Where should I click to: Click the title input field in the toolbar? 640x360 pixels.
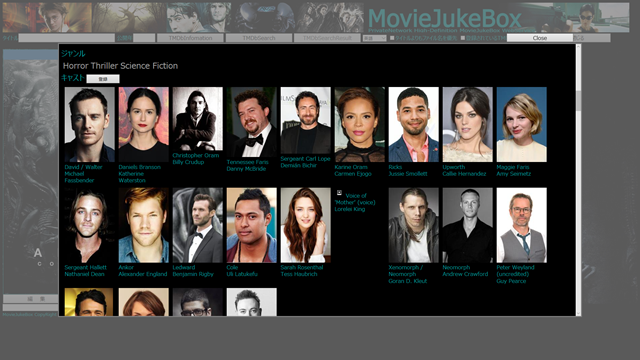67,38
